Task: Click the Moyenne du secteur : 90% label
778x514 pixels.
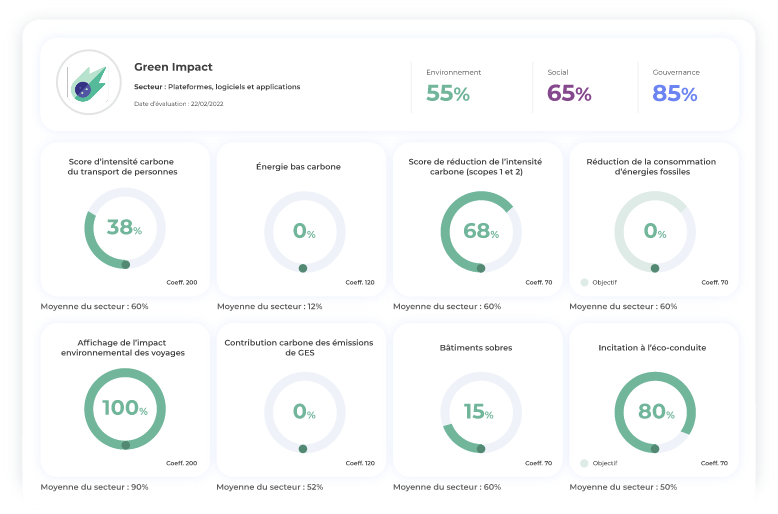Action: (x=94, y=487)
